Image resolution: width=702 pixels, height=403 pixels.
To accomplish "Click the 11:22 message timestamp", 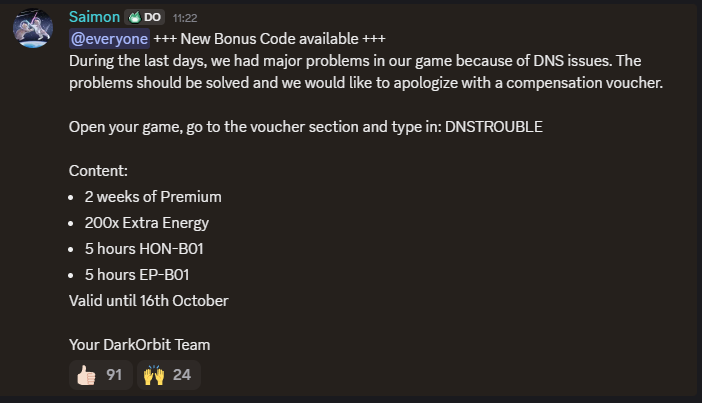I will [x=184, y=18].
